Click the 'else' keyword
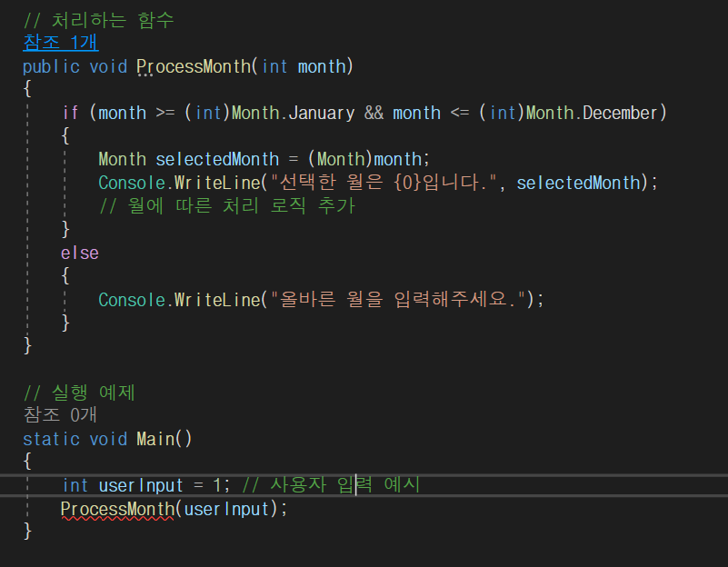The width and height of the screenshot is (728, 567). [x=80, y=254]
